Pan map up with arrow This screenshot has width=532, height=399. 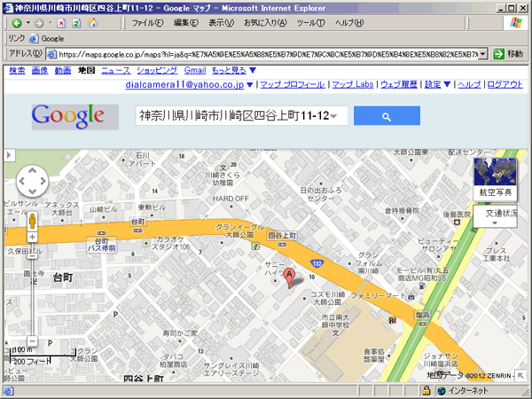coord(32,170)
